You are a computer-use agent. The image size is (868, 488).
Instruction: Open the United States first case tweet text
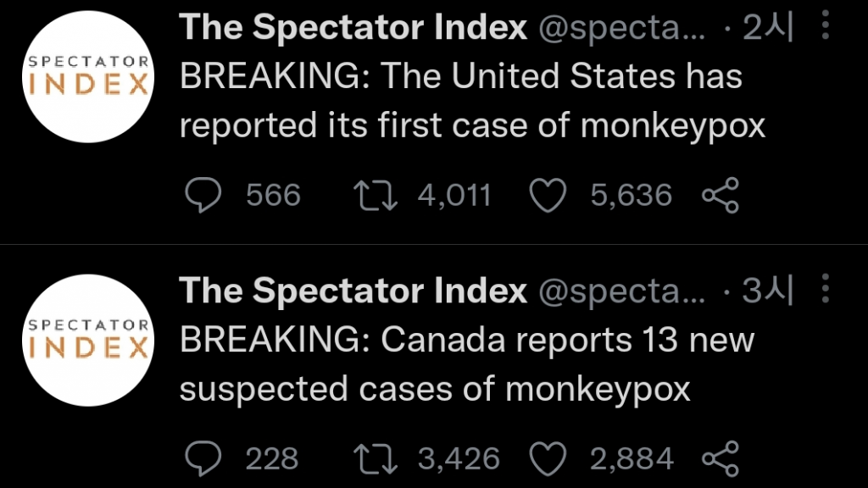point(473,102)
